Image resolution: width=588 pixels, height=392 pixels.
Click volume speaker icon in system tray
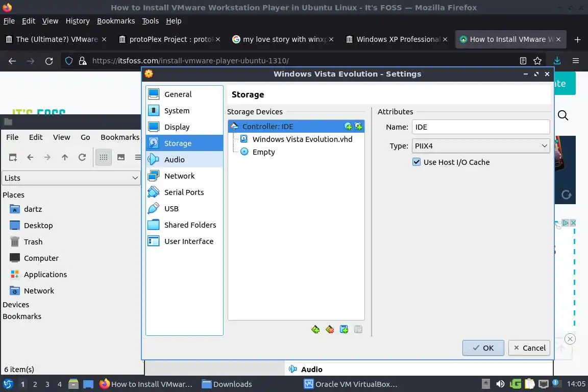[500, 384]
